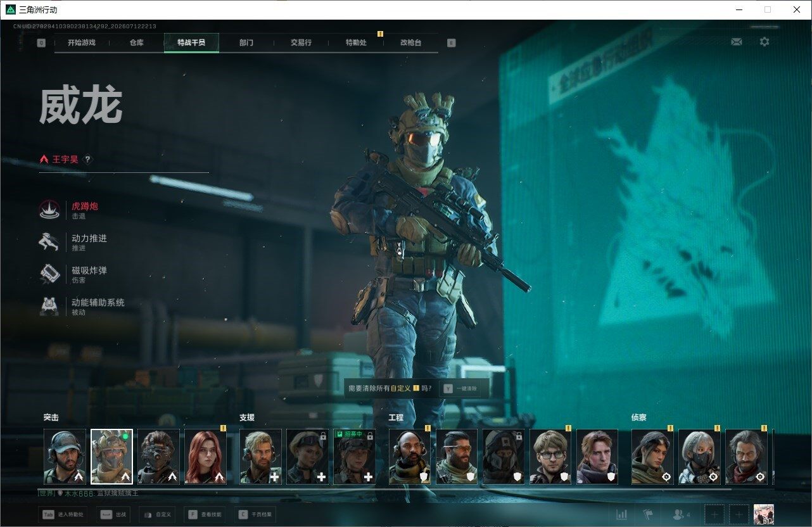Click the 进入特勤处 button

62,515
